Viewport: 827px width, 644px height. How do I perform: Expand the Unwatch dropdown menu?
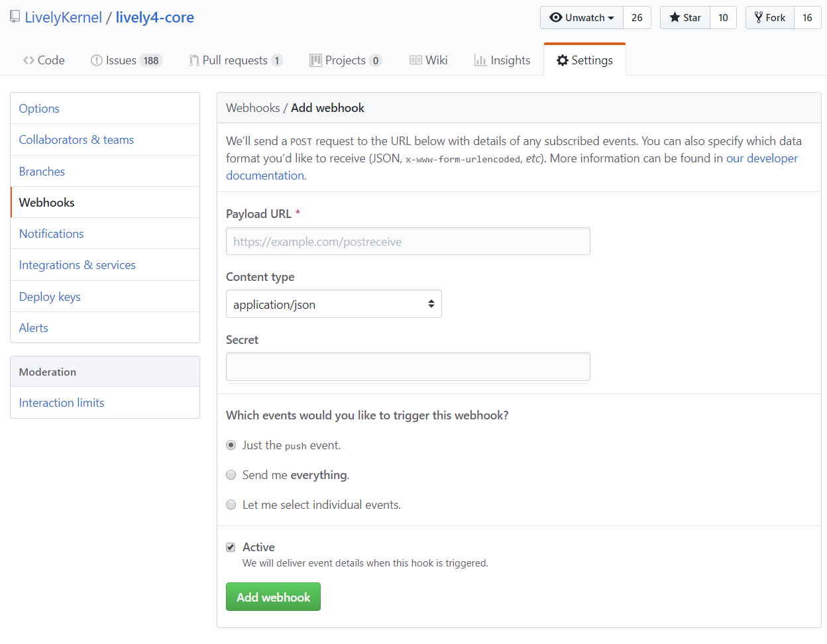582,18
